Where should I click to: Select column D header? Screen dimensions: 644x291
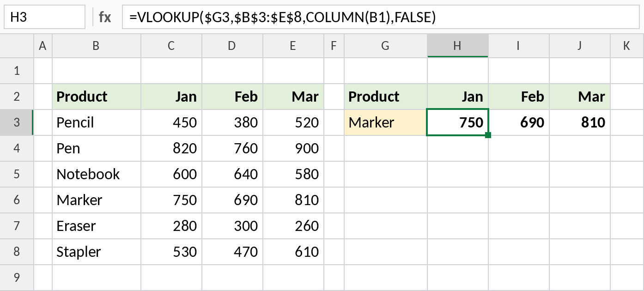[232, 46]
